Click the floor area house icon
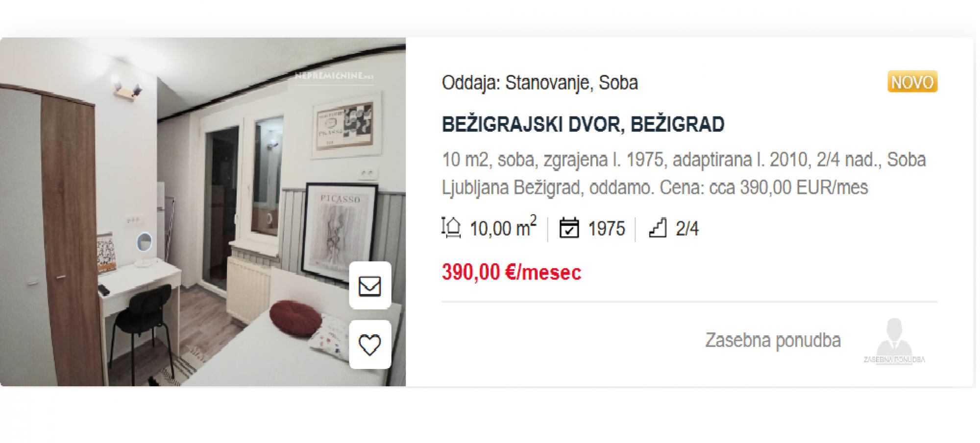980x443 pixels. click(x=451, y=228)
